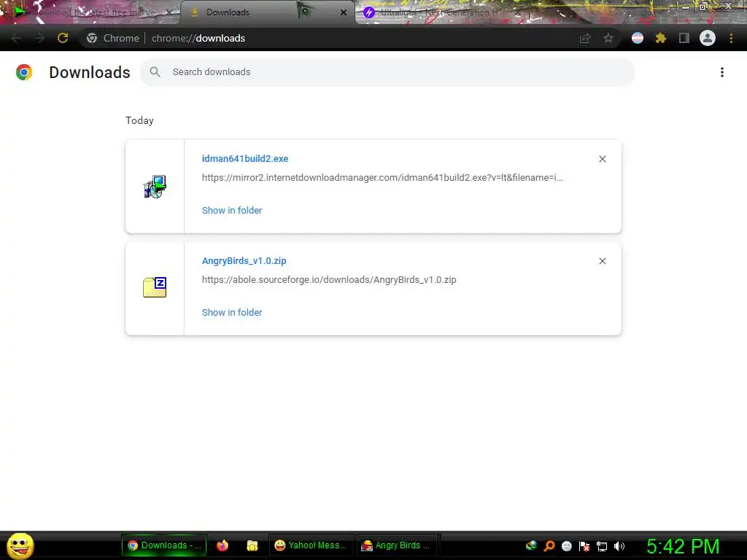Click the colorful globe tray icon
Viewport: 747px width, 560px height.
point(531,545)
